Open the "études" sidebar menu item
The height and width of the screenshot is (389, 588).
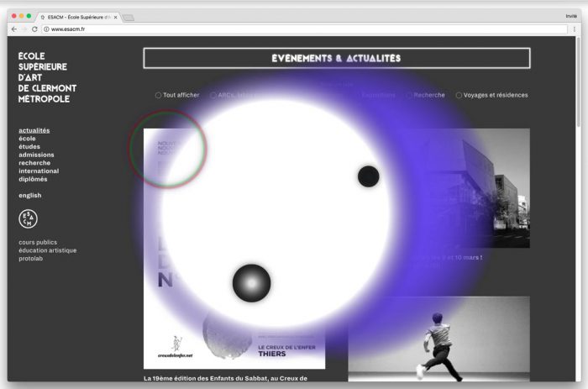(29, 146)
